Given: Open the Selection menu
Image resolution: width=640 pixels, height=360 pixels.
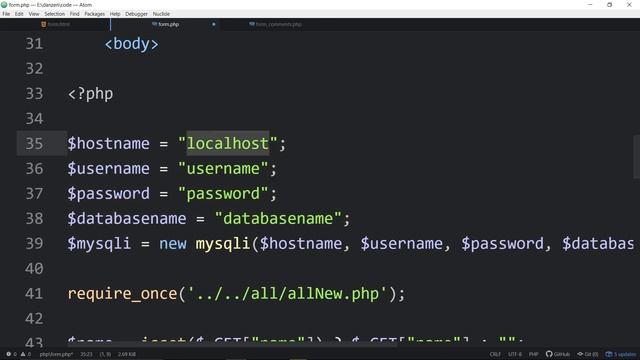Looking at the screenshot, I should pos(55,14).
